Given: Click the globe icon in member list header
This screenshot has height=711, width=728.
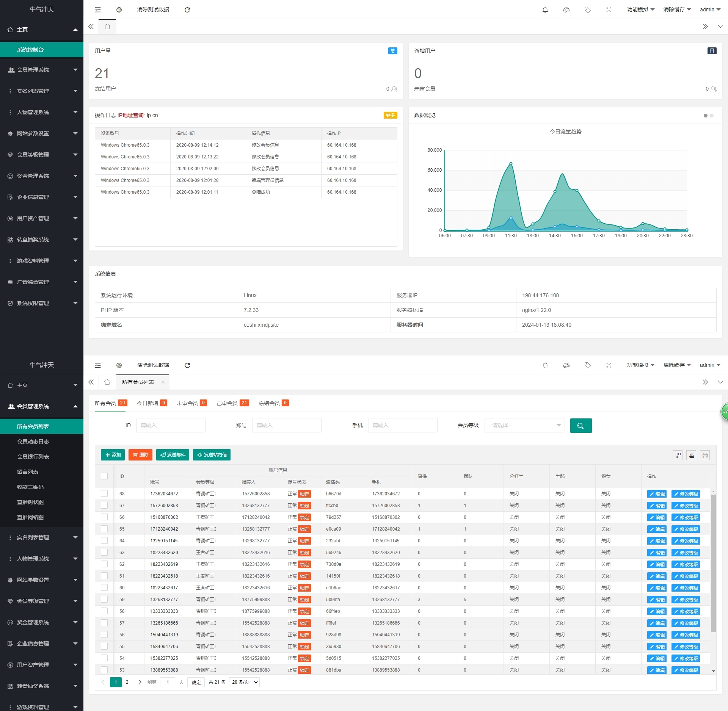Looking at the screenshot, I should click(119, 365).
